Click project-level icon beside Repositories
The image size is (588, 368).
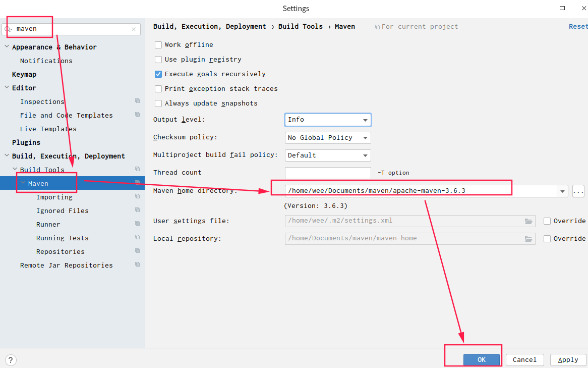click(x=137, y=251)
